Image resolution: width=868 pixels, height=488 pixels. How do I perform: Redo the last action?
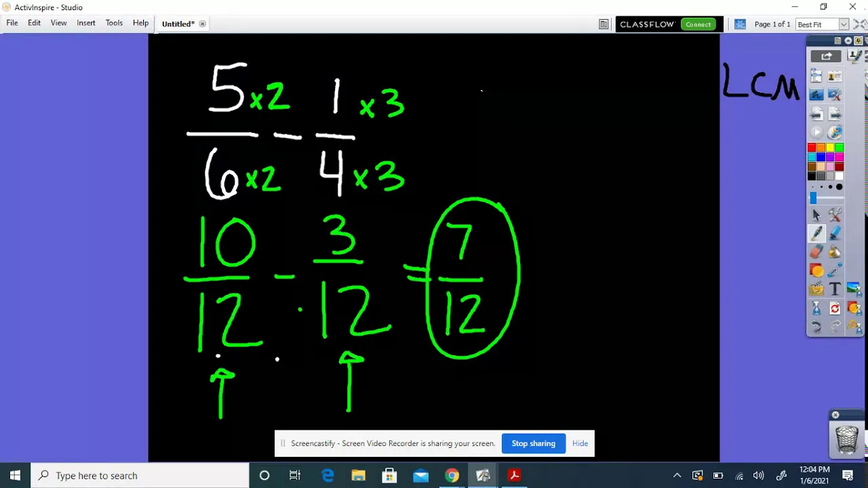835,327
